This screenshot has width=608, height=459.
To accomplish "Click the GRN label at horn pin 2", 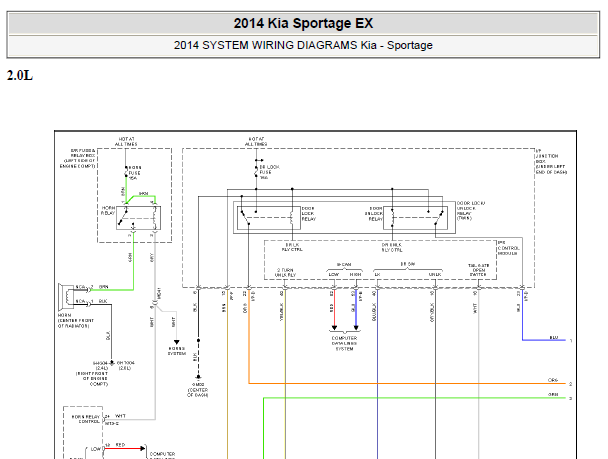I will pyautogui.click(x=104, y=287).
